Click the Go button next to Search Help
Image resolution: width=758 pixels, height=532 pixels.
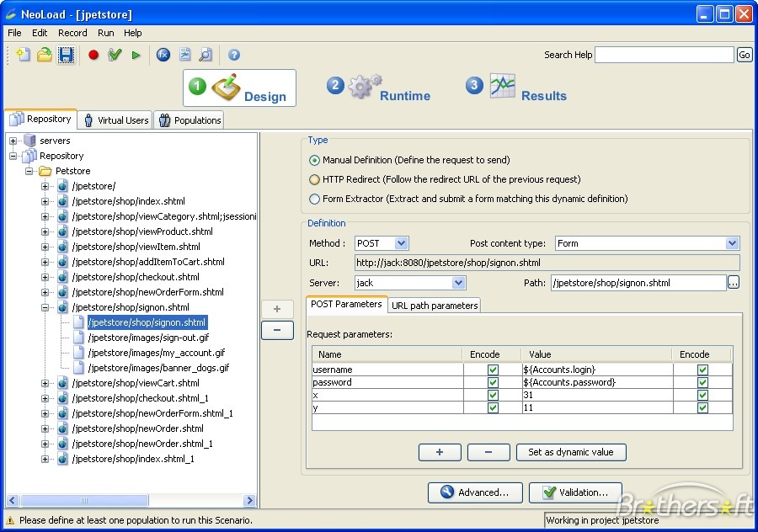coord(744,55)
